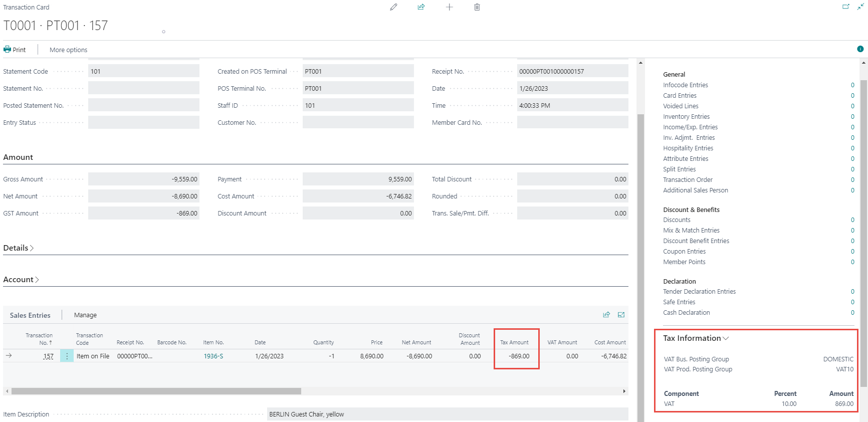Open the Manage menu
The height and width of the screenshot is (422, 868).
click(x=85, y=315)
